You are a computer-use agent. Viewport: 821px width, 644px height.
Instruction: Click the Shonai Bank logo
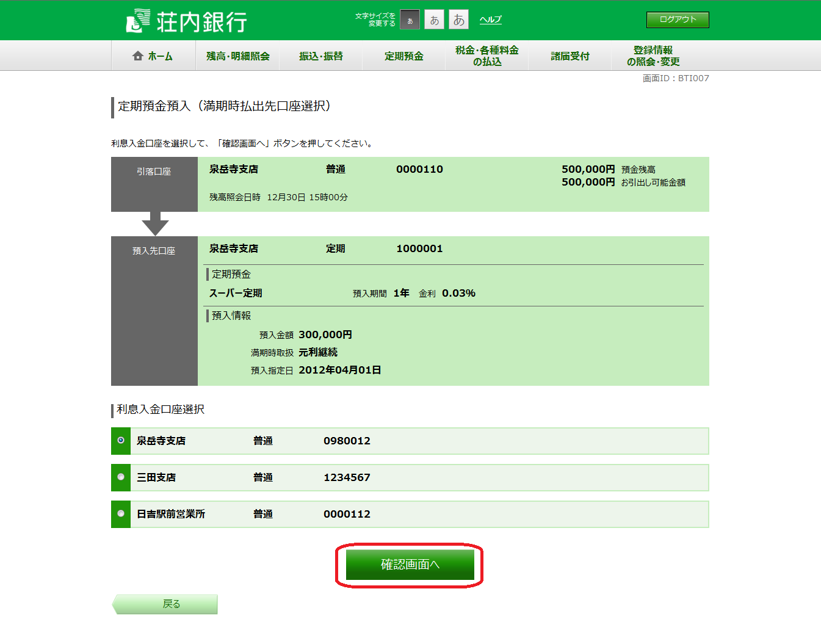point(186,21)
